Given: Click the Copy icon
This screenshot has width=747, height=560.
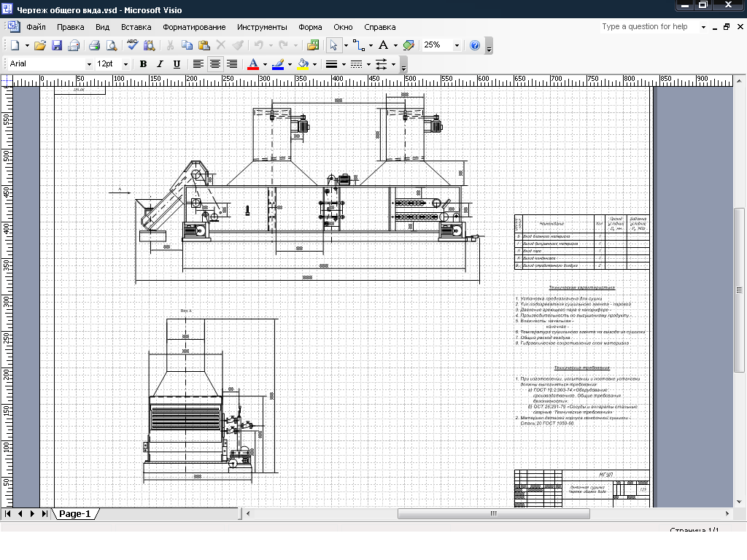Looking at the screenshot, I should (187, 45).
